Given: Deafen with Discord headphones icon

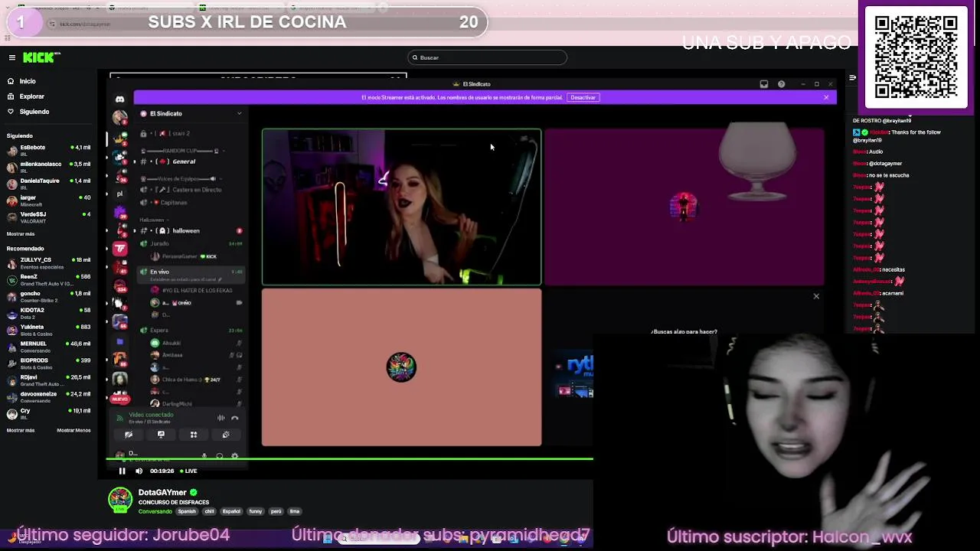Looking at the screenshot, I should coord(220,456).
